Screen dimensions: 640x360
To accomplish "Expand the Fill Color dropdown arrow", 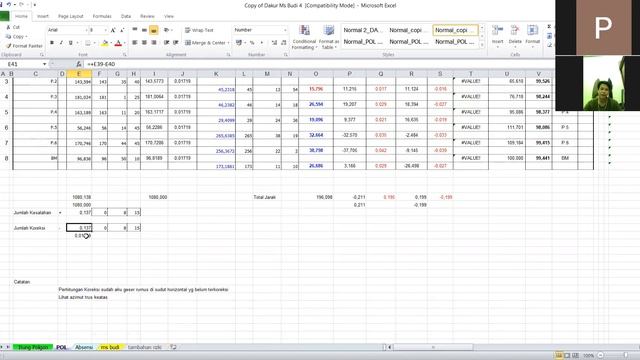I will 111,43.
